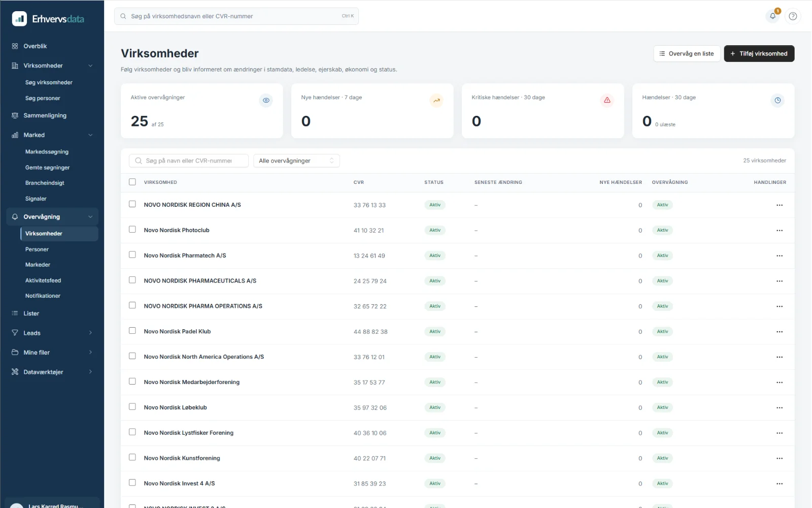Click CVR number 35 97 32 06
Image resolution: width=812 pixels, height=508 pixels.
click(370, 408)
